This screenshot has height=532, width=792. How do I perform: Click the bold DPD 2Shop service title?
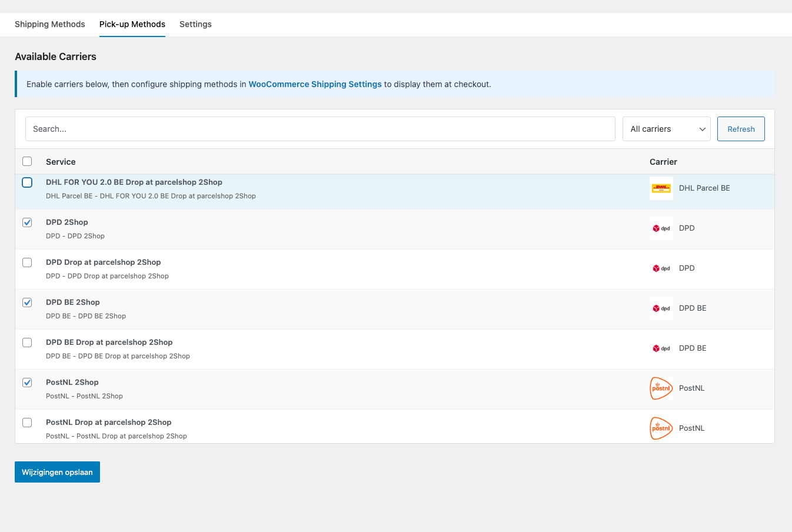(67, 222)
